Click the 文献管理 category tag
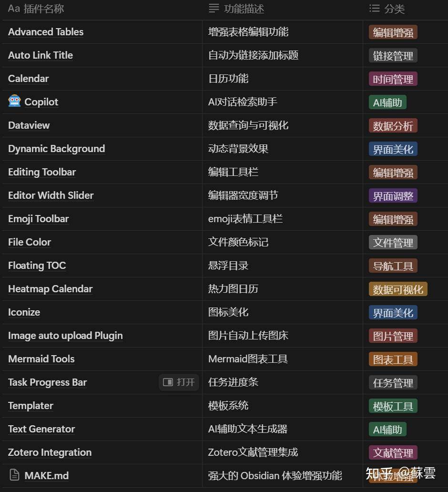Screen dimensions: 448x492 click(x=393, y=453)
